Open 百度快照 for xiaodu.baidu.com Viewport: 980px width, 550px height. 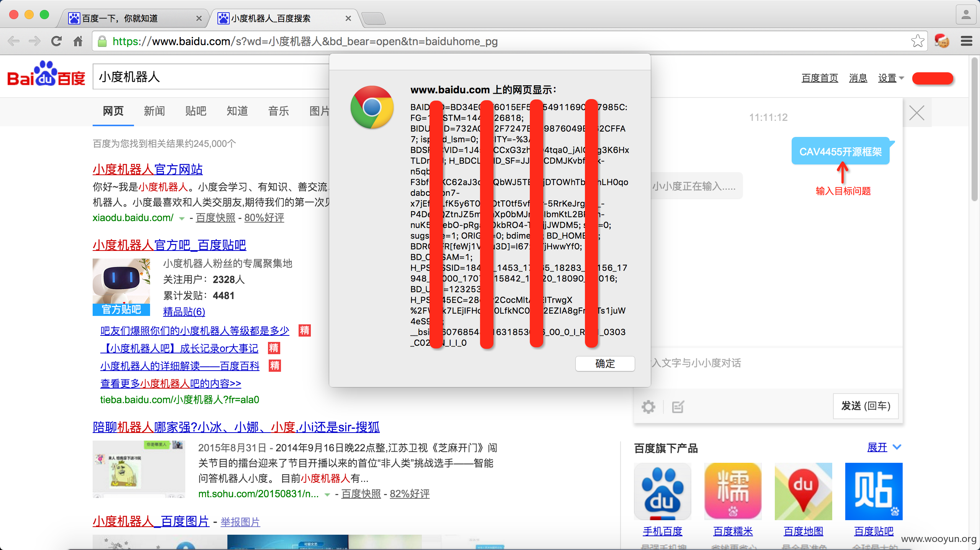(216, 218)
